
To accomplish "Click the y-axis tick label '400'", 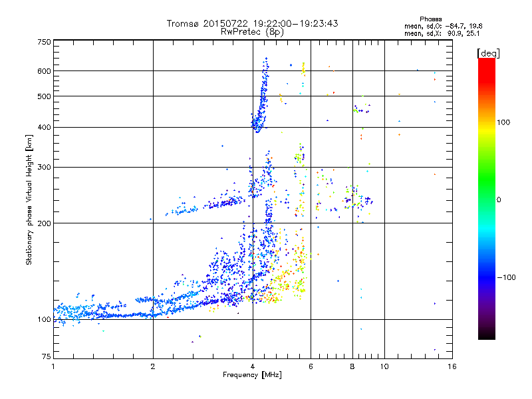I will click(x=44, y=127).
